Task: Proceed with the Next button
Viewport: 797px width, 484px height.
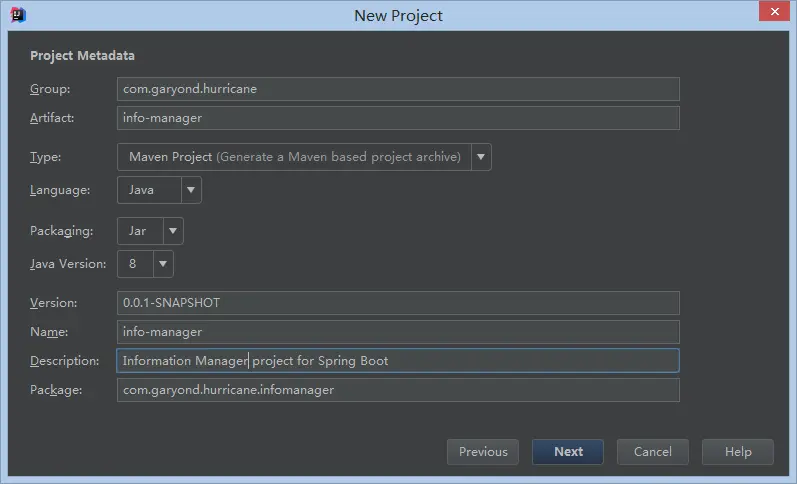Action: tap(568, 452)
